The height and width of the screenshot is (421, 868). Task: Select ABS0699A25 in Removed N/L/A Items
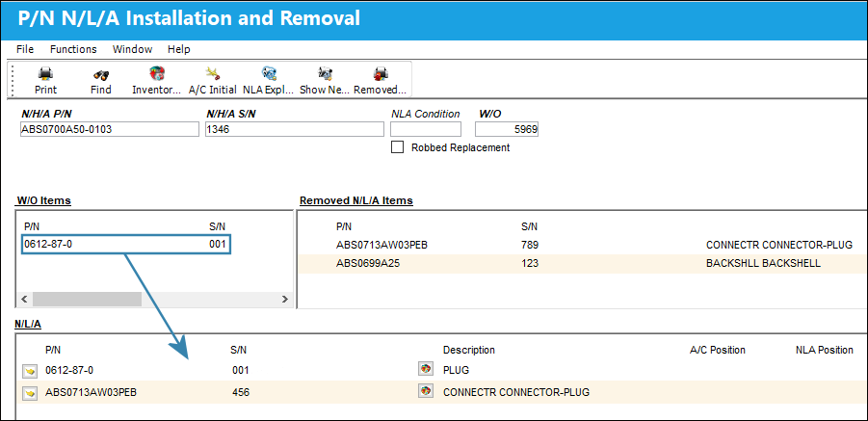(x=368, y=264)
